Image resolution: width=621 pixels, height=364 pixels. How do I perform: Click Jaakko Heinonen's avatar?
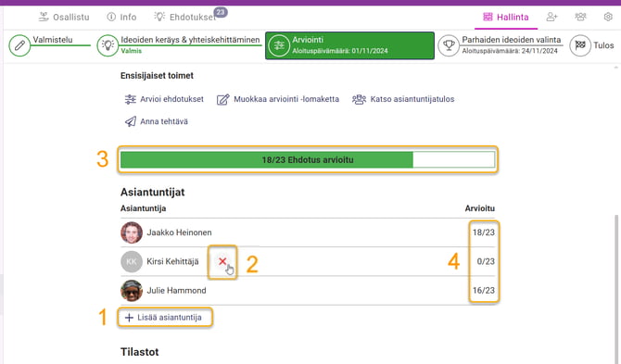click(132, 232)
